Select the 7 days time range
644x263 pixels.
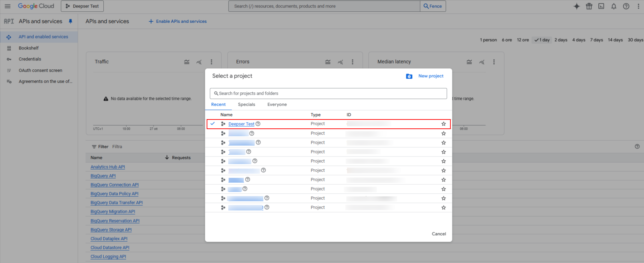point(596,40)
